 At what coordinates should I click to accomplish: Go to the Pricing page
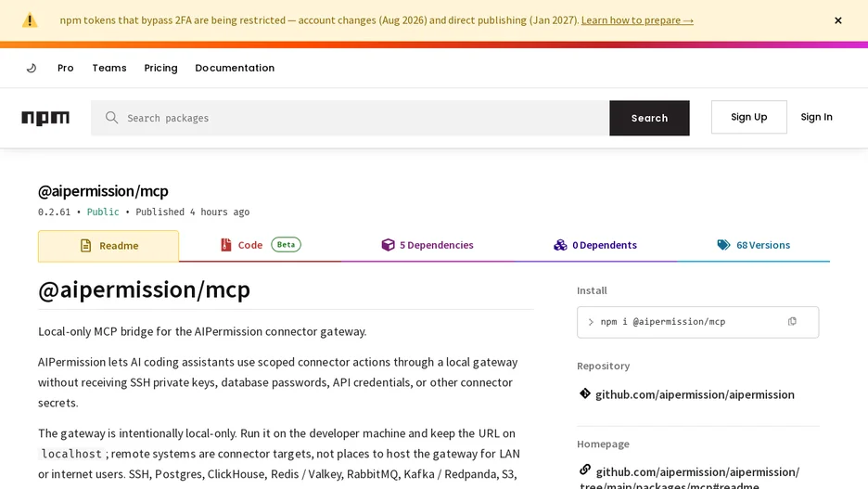click(160, 68)
